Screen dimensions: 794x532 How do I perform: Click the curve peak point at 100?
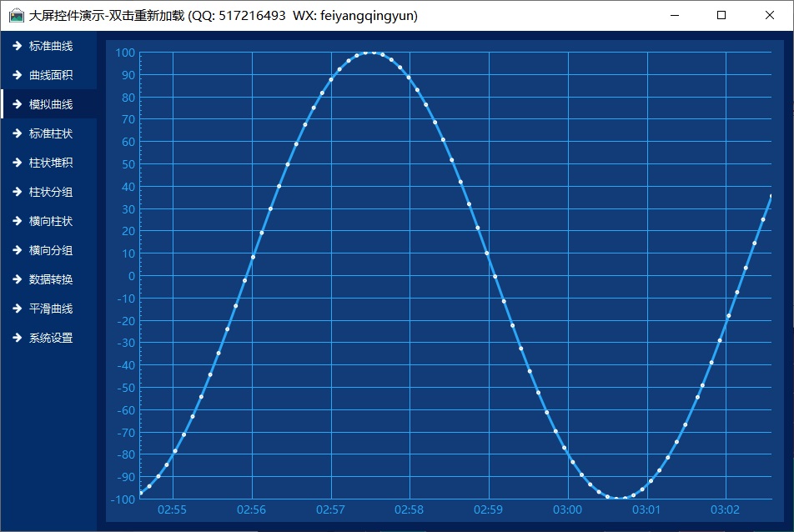pyautogui.click(x=374, y=53)
